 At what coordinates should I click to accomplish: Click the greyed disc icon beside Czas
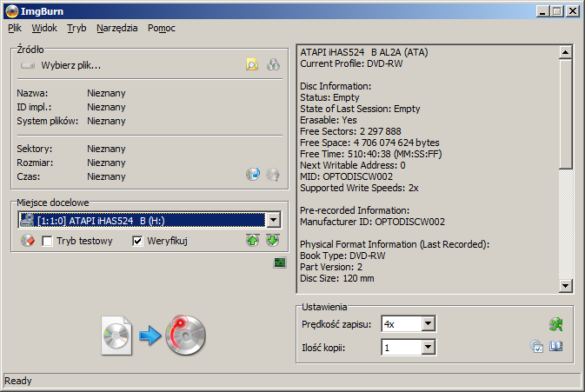tap(273, 174)
